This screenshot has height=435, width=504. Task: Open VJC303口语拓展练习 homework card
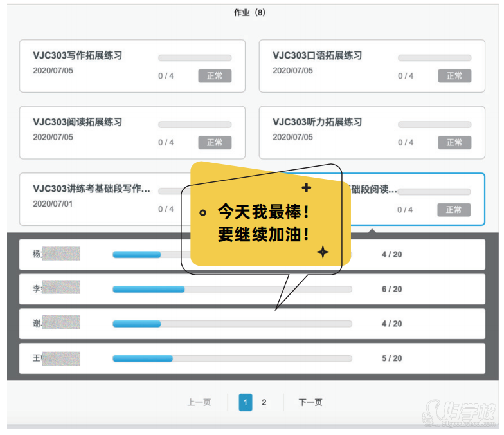pyautogui.click(x=317, y=56)
